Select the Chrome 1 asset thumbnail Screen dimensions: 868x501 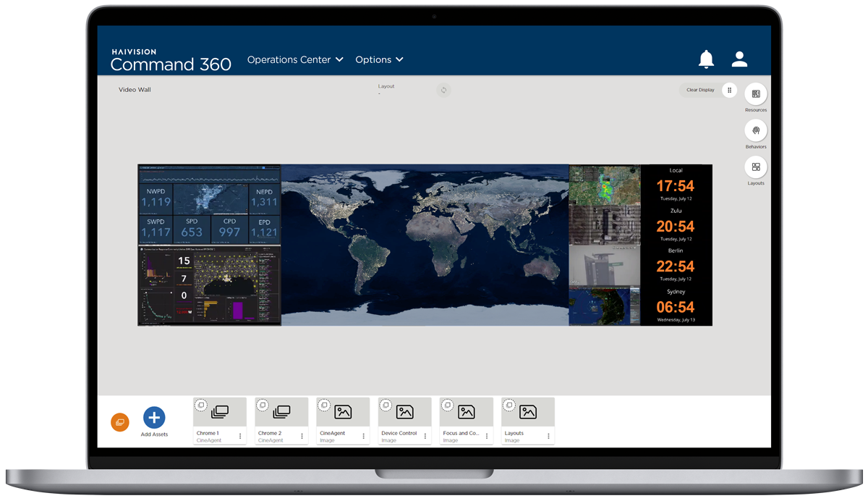(x=219, y=411)
